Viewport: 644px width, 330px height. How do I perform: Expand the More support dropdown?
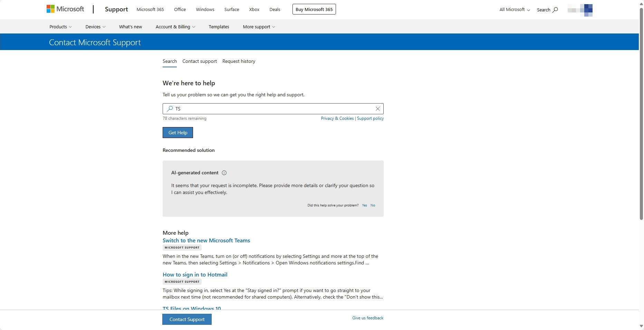[259, 27]
